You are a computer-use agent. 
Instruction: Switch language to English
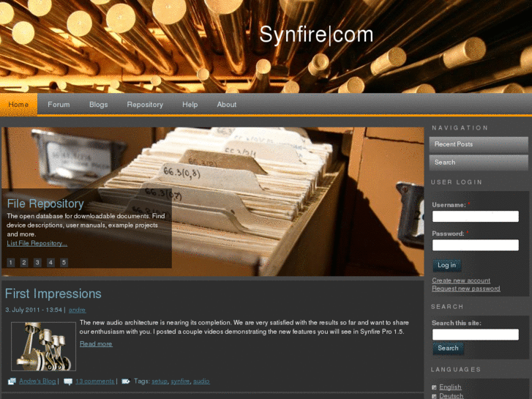pos(450,387)
